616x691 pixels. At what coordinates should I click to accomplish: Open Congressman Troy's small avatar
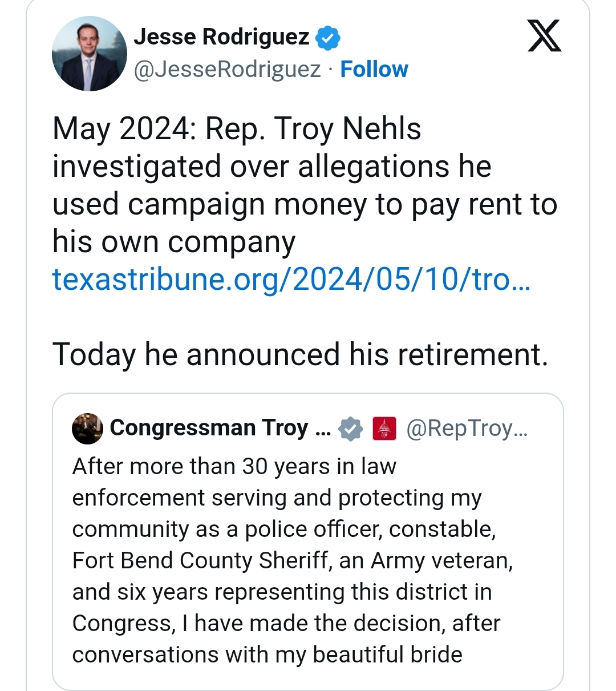tap(87, 428)
